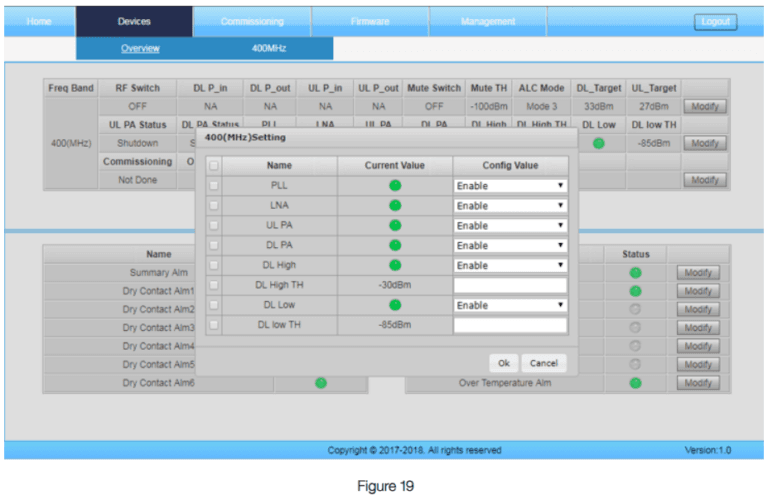Click the DL PA green status light
The height and width of the screenshot is (500, 768).
[395, 245]
